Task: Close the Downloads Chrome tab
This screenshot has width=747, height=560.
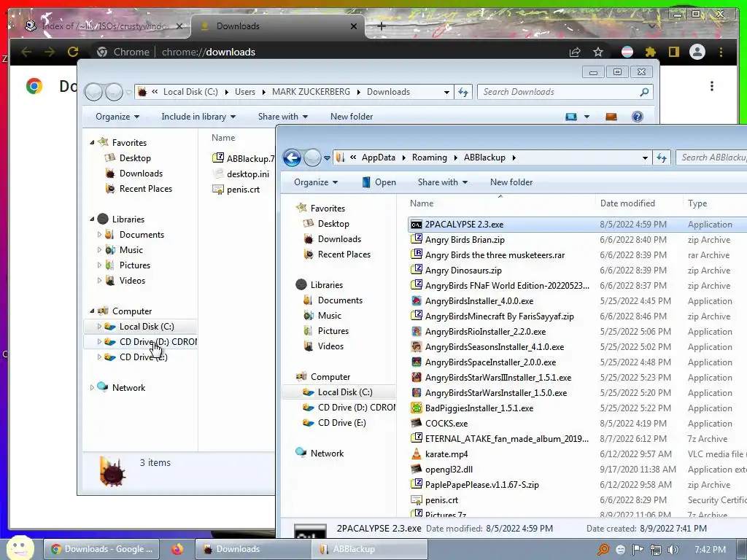Action: [354, 26]
